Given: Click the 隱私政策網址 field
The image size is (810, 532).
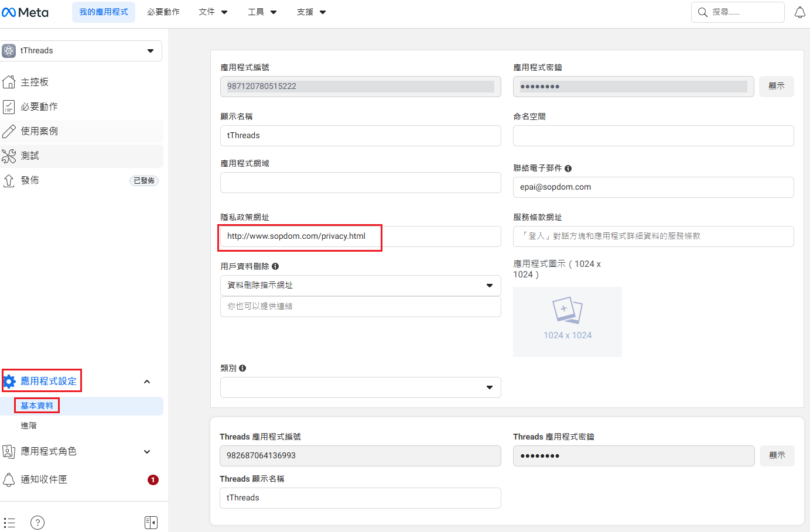Looking at the screenshot, I should 361,236.
